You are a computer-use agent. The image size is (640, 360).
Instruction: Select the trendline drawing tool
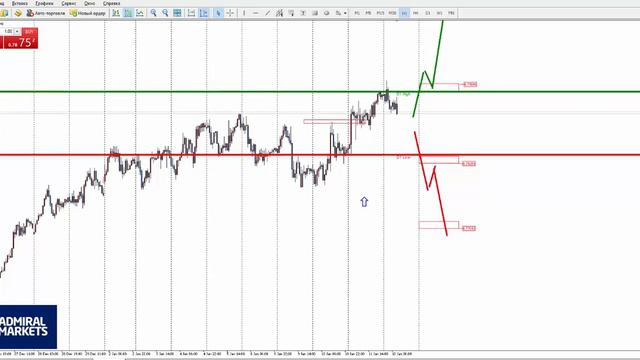pos(268,13)
